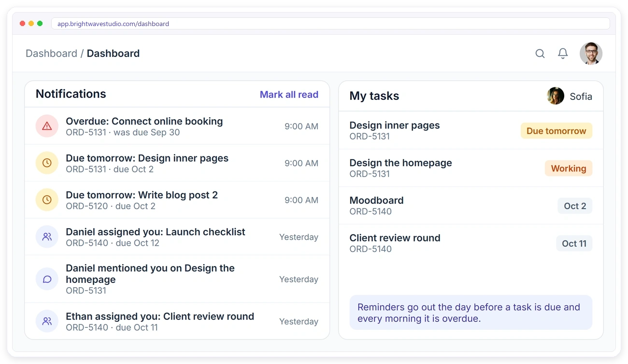
Task: Open Daniel assigned you: Launch checklist notification
Action: (177, 237)
